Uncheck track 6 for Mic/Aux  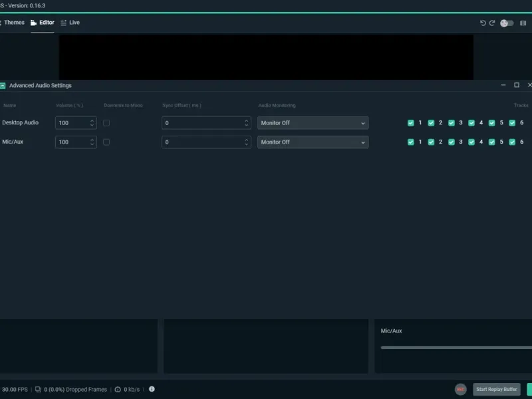(512, 142)
